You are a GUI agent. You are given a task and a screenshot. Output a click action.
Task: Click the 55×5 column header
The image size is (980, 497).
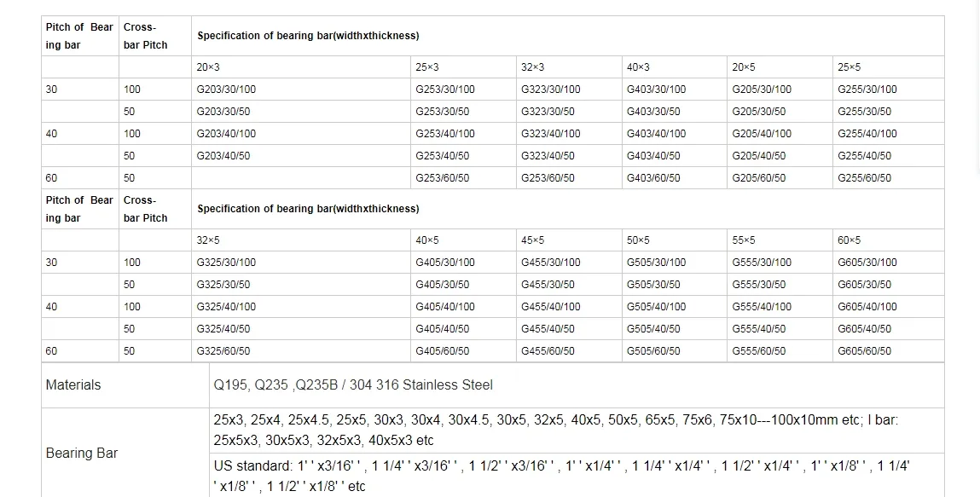743,240
